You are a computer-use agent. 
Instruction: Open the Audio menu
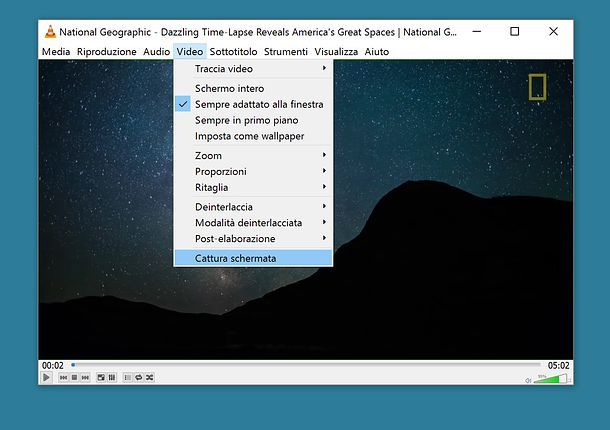(x=156, y=52)
